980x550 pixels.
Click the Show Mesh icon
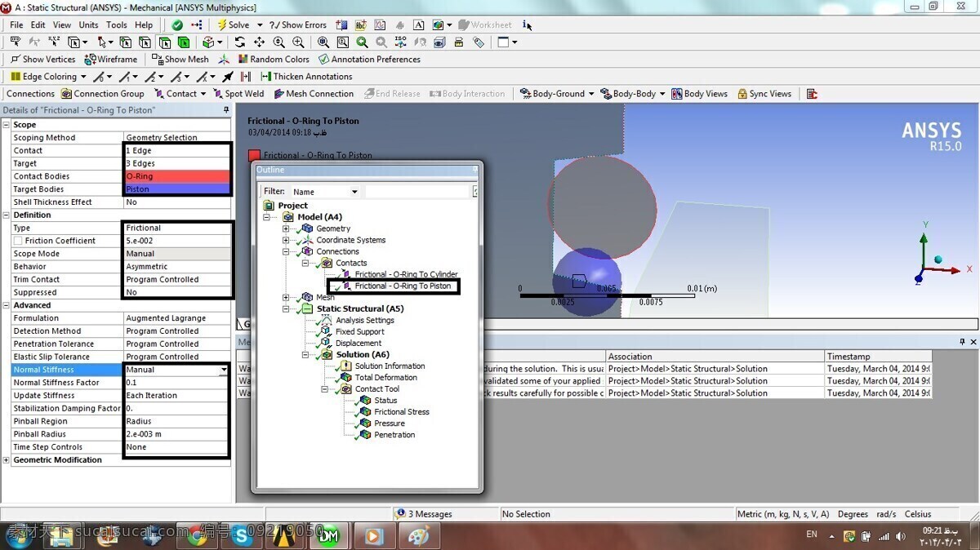coord(180,60)
